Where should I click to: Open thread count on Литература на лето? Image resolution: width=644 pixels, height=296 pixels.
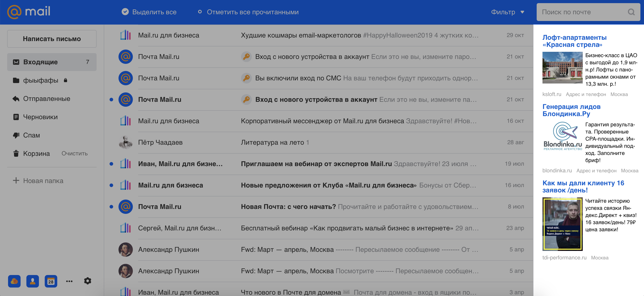click(308, 142)
